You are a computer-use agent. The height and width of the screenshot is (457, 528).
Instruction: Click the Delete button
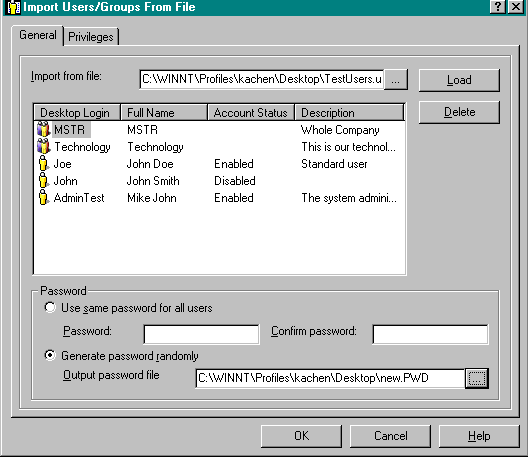(459, 112)
